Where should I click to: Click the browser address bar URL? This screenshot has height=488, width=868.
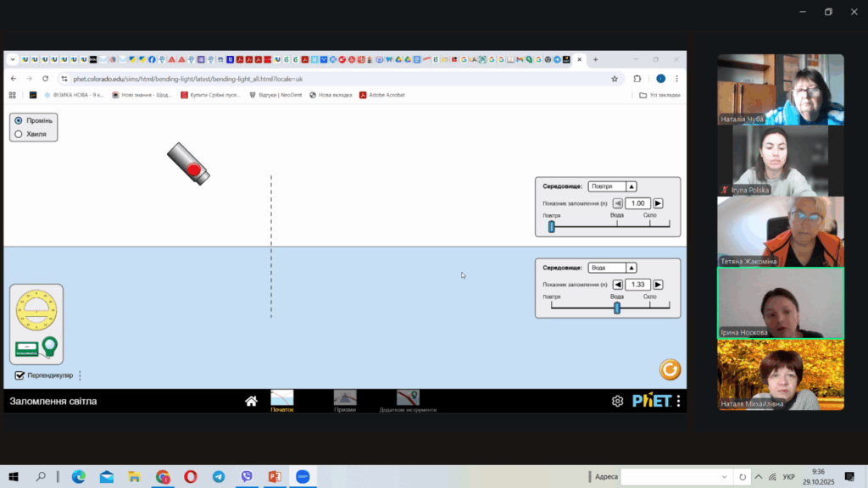pos(188,79)
